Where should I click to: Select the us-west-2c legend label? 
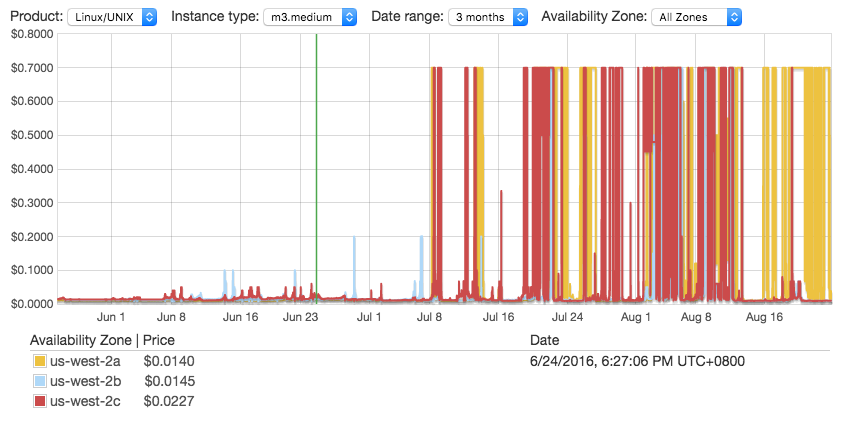85,401
